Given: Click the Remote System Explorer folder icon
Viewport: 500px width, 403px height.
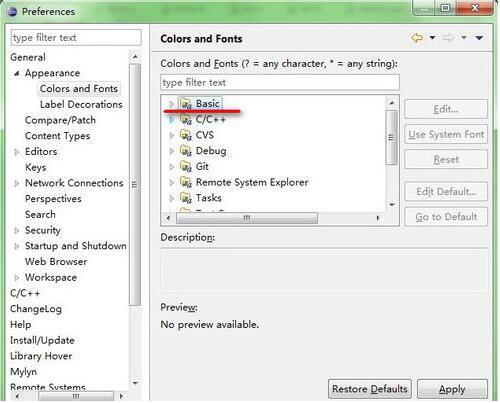Looking at the screenshot, I should click(x=186, y=182).
